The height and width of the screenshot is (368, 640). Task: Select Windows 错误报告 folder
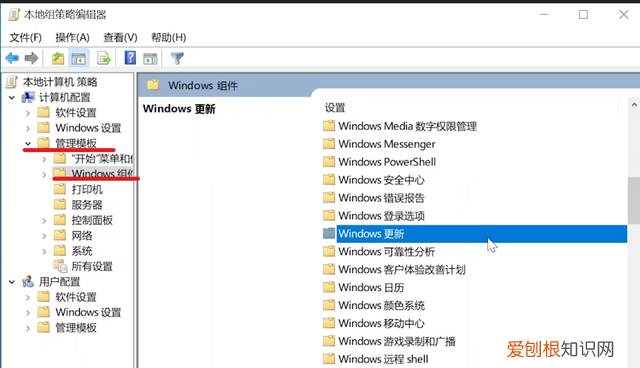click(381, 198)
